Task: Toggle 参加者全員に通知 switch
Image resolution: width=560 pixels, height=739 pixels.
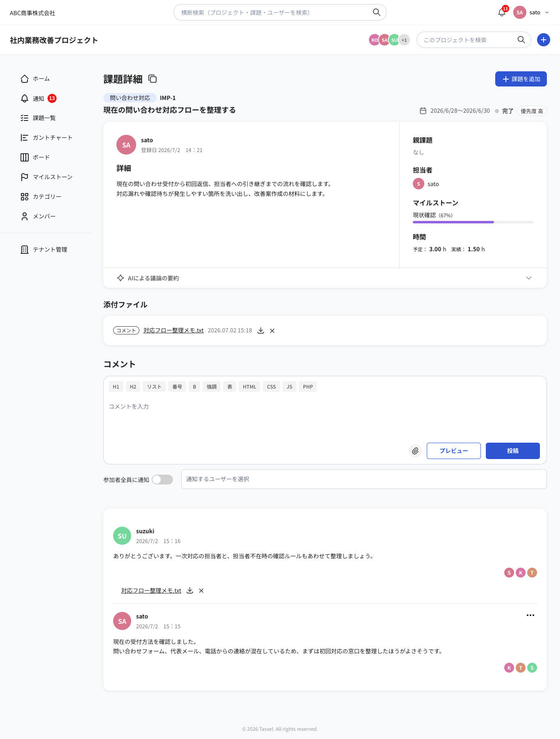Action: coord(162,480)
